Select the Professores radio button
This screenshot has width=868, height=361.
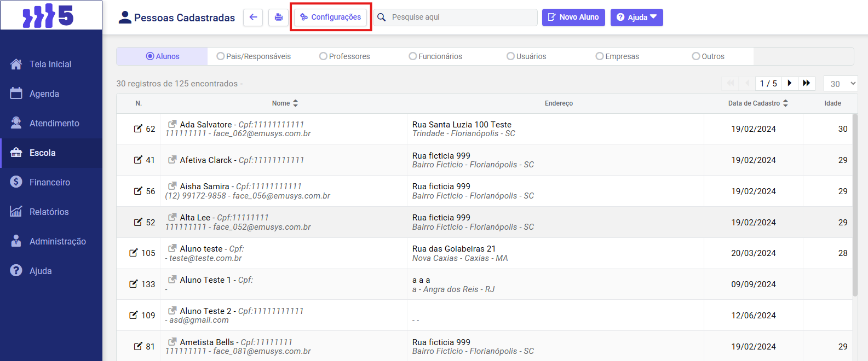[323, 56]
